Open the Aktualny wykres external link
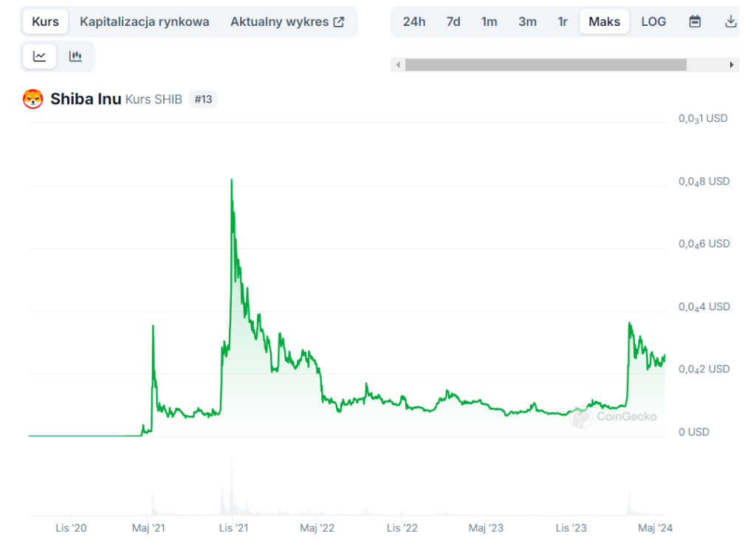 click(x=287, y=21)
